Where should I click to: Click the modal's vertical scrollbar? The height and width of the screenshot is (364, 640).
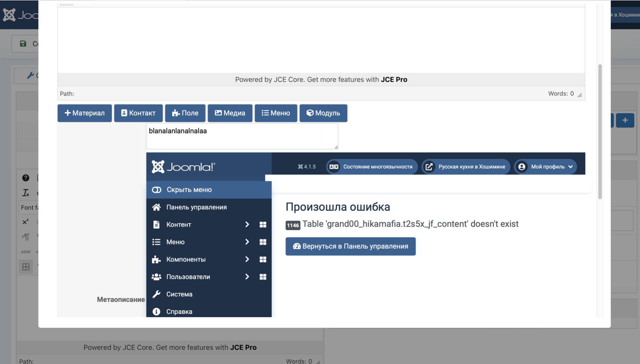(x=600, y=131)
